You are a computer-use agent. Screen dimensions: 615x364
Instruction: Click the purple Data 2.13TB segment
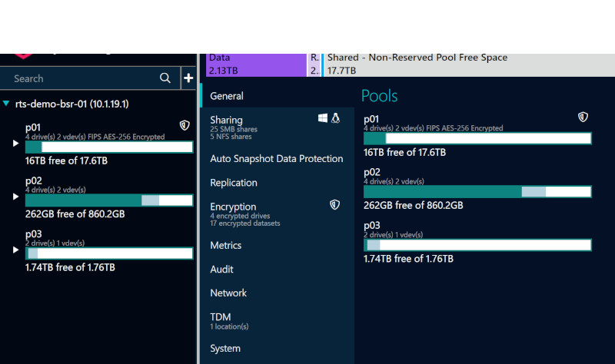tap(256, 65)
